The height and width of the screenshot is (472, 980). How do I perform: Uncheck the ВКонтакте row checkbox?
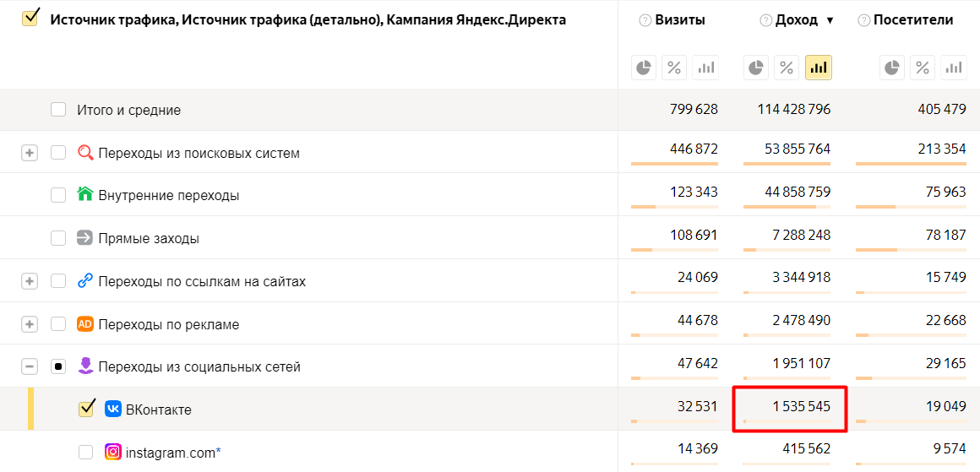point(86,409)
